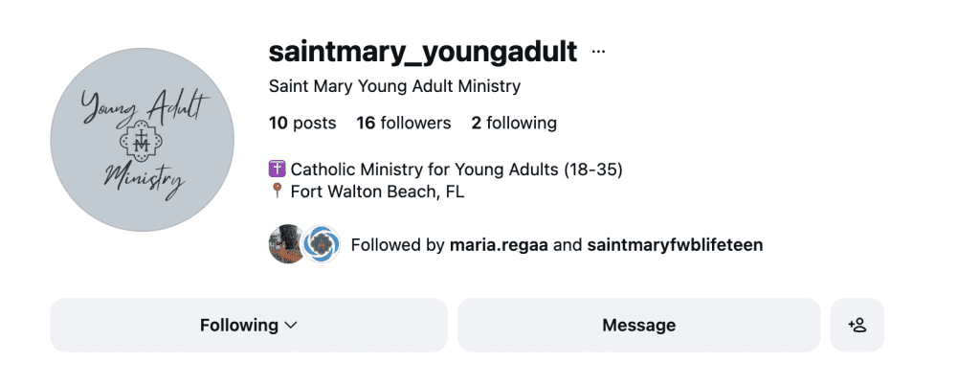Click the "Followed by" mutual followers text

click(398, 244)
